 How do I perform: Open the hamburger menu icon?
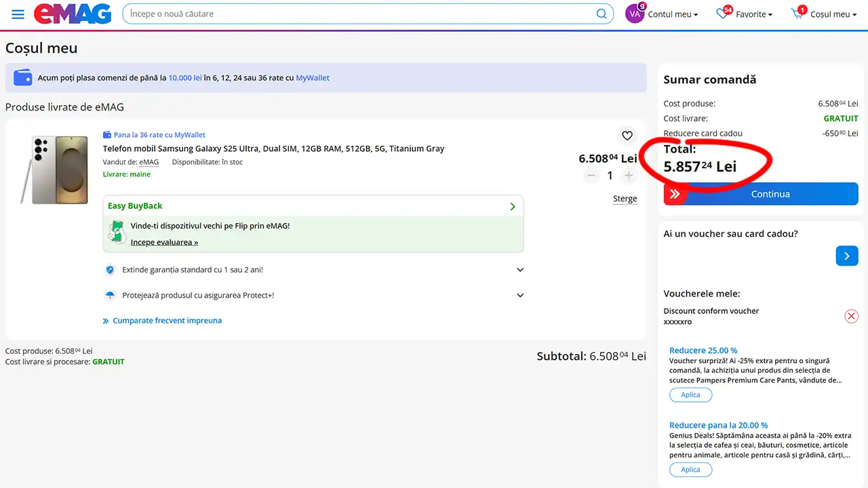click(x=18, y=14)
